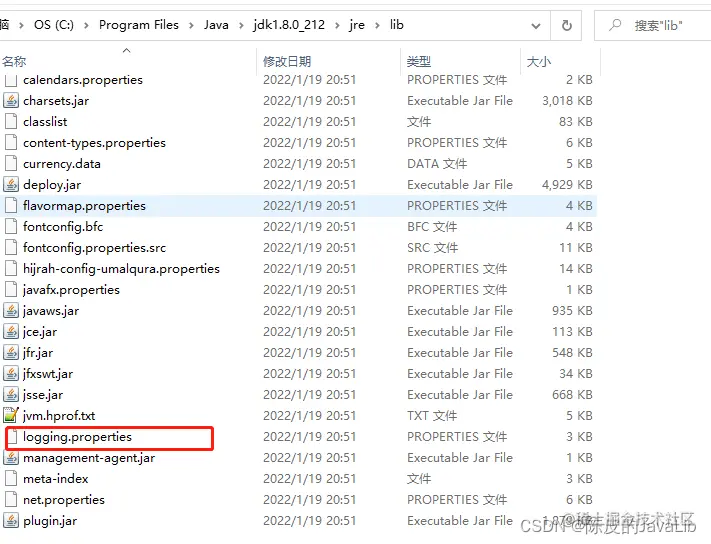The width and height of the screenshot is (711, 544).
Task: Click the deploy.jar Java archive icon
Action: (11, 185)
